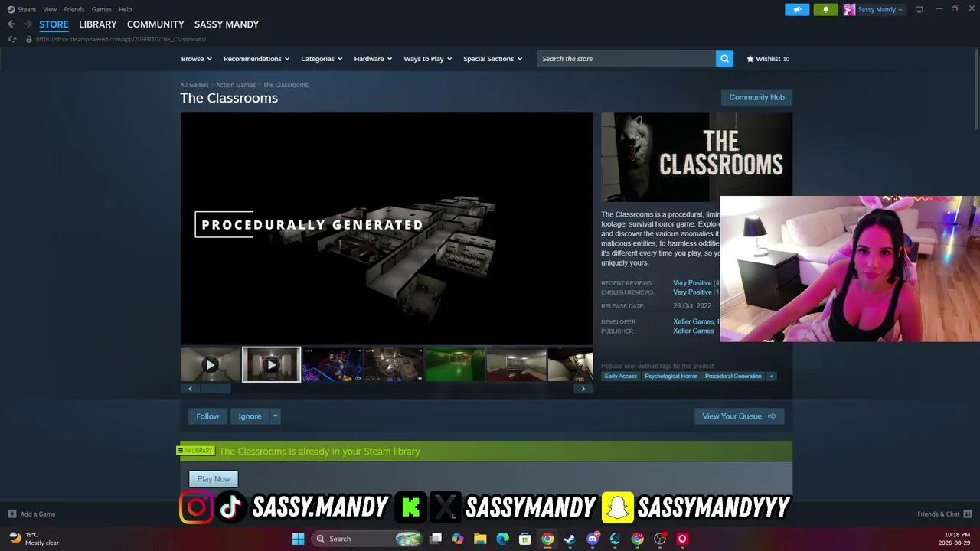
Task: Click into the Search the store field
Action: (626, 59)
